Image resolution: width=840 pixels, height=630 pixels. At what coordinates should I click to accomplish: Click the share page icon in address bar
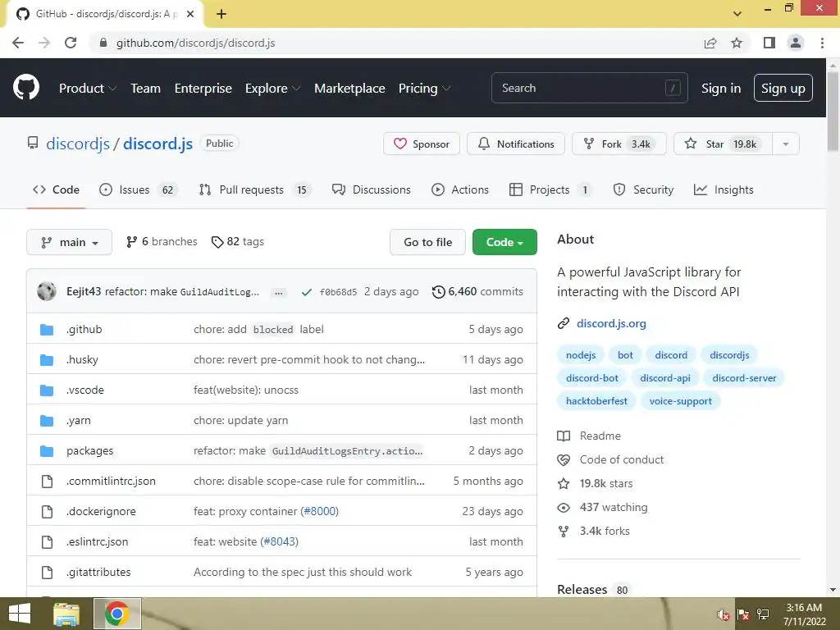(710, 43)
